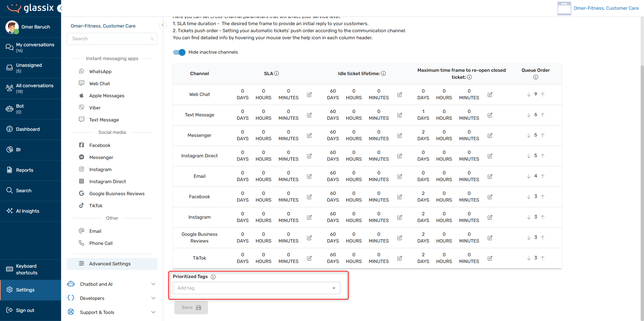Open All conversations
This screenshot has width=644, height=321.
click(31, 89)
